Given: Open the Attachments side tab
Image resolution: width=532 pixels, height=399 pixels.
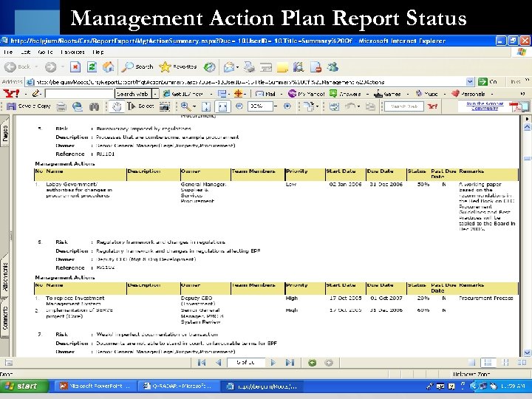Looking at the screenshot, I should [x=4, y=276].
